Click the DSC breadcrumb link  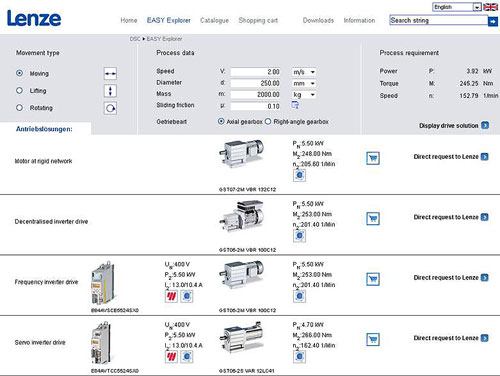[x=135, y=39]
